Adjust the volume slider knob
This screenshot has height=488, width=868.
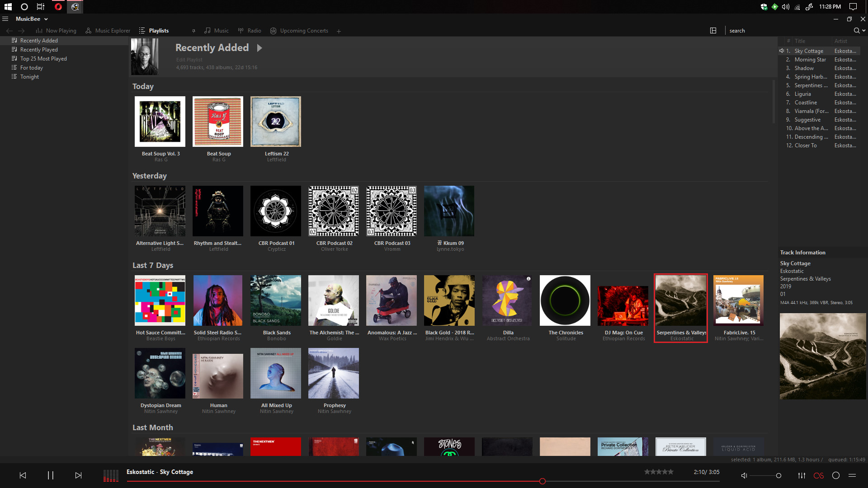click(x=778, y=475)
